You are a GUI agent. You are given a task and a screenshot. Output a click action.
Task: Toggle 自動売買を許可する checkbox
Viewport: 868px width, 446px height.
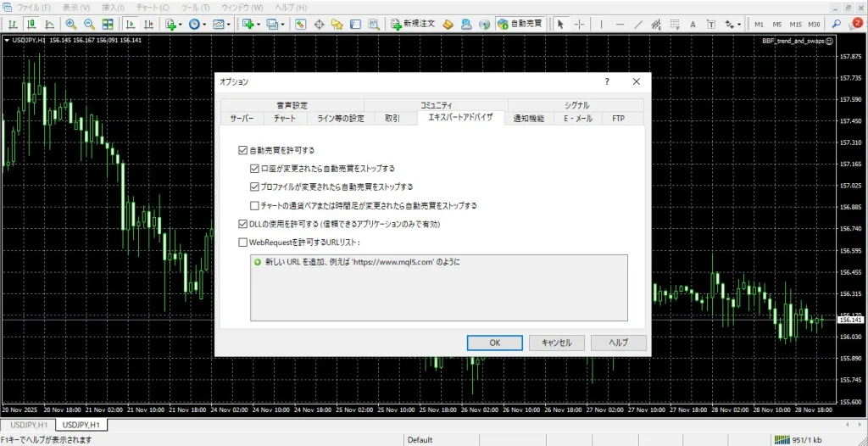pos(242,150)
